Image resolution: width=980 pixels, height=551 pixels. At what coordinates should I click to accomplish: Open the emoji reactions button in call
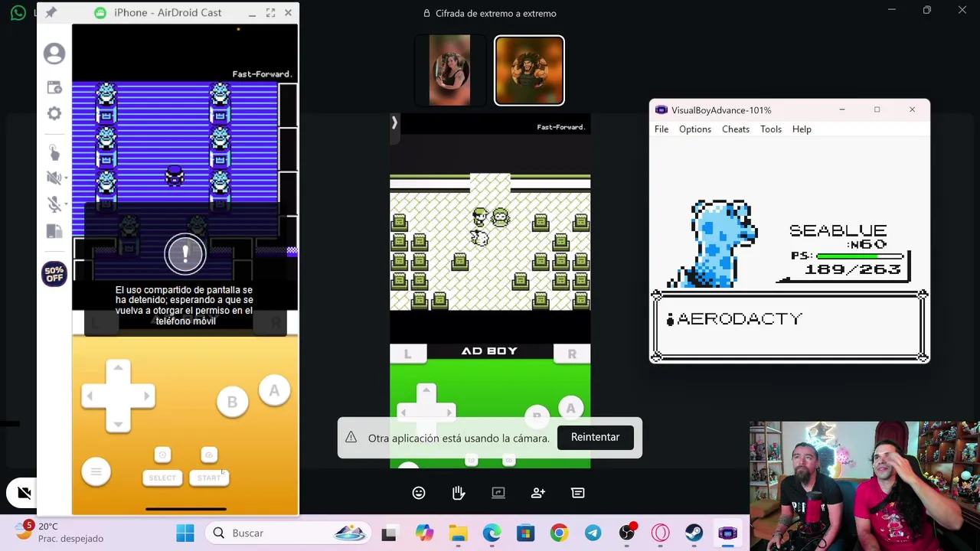coord(419,493)
